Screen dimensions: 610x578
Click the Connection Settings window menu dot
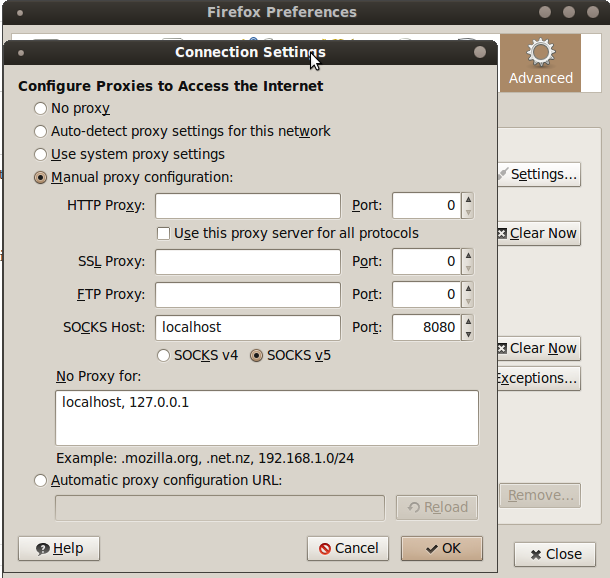[x=21, y=53]
